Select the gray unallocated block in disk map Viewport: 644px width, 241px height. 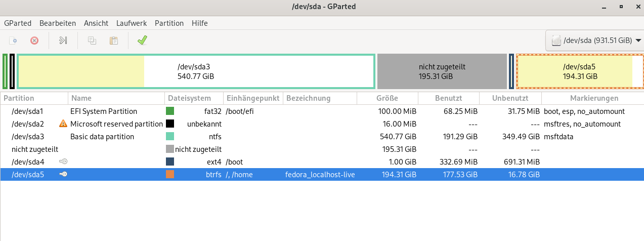point(442,71)
